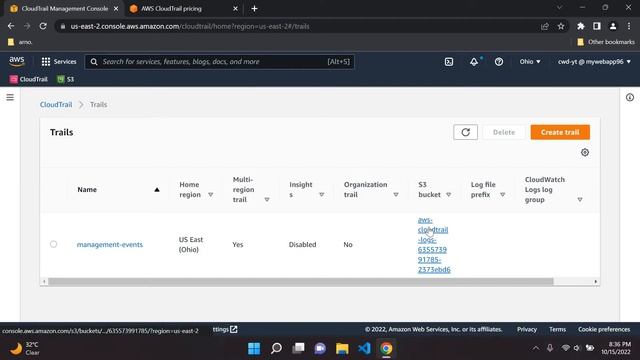Focus the AWS services search box

220,62
